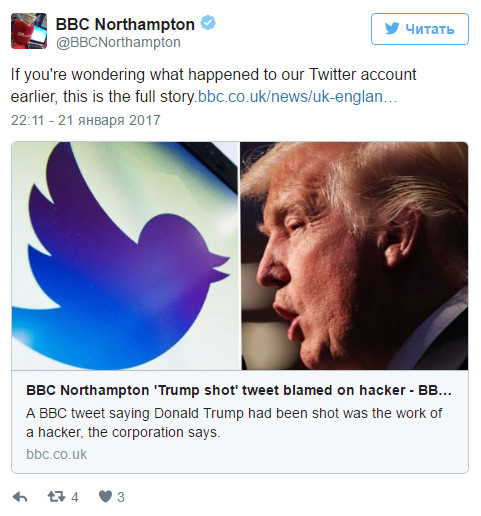Click the tweet text about Twitter account

point(213,86)
